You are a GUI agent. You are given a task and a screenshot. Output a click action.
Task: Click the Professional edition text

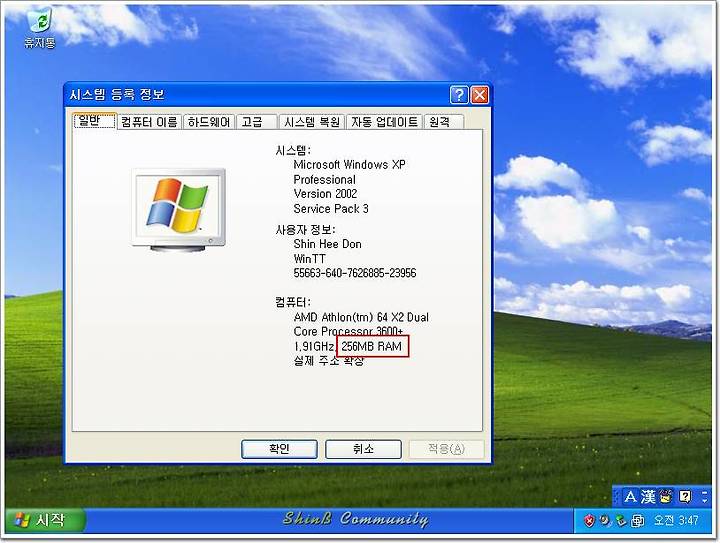[x=325, y=179]
